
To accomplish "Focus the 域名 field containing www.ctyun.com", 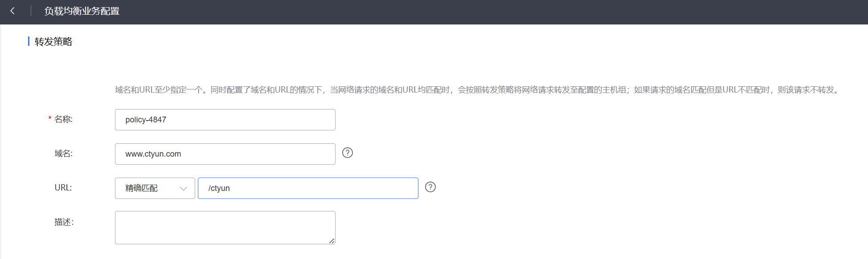I will [x=225, y=154].
